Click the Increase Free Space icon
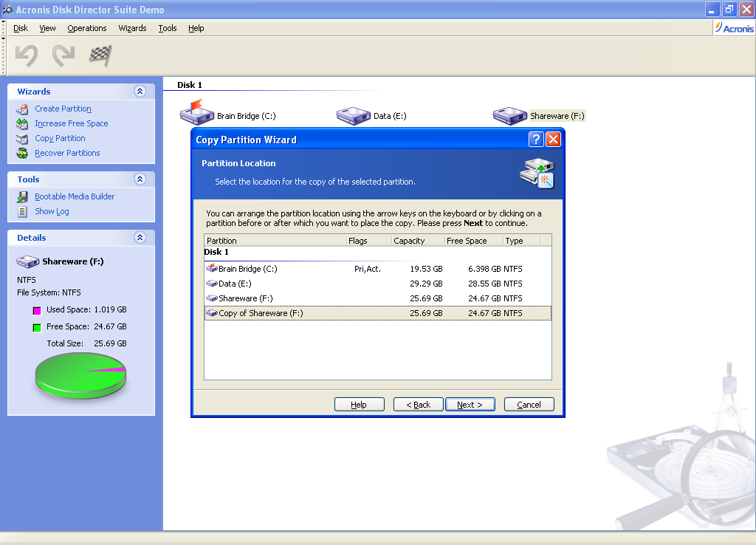 [x=22, y=124]
